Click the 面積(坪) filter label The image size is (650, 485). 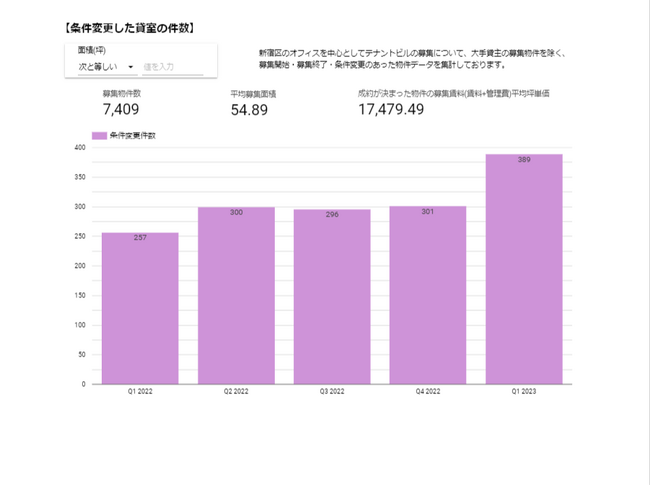[x=92, y=48]
